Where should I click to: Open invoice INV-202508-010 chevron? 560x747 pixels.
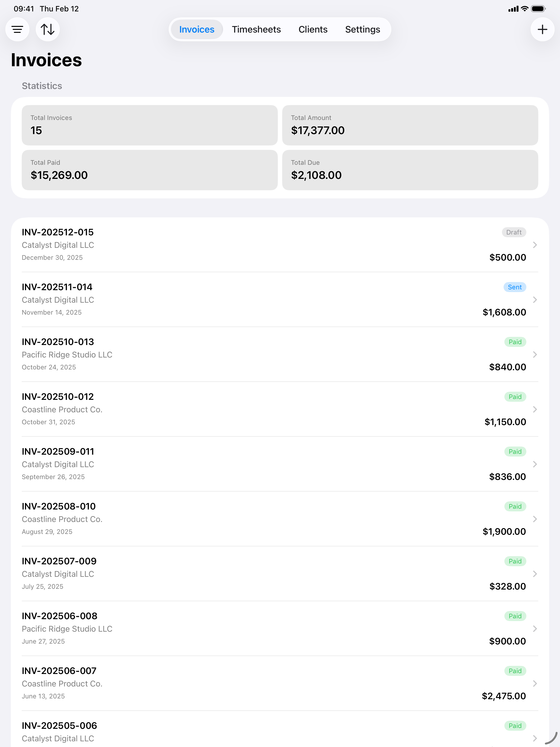coord(535,519)
